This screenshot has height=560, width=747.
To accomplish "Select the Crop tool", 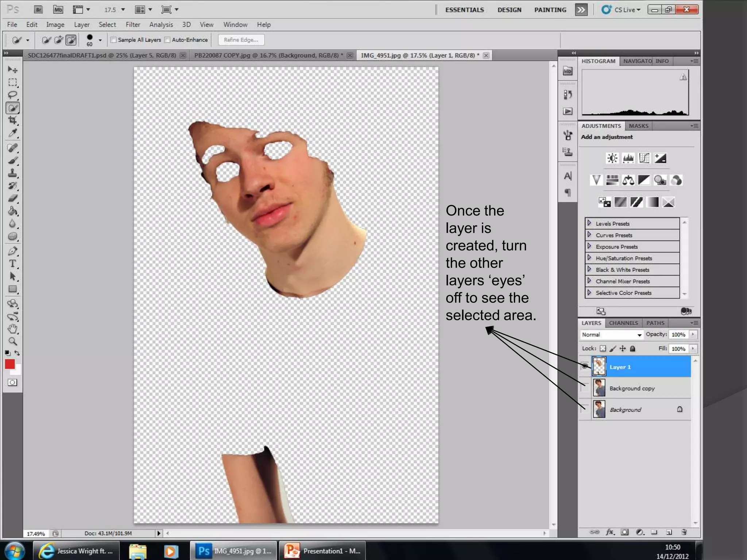I will point(13,120).
